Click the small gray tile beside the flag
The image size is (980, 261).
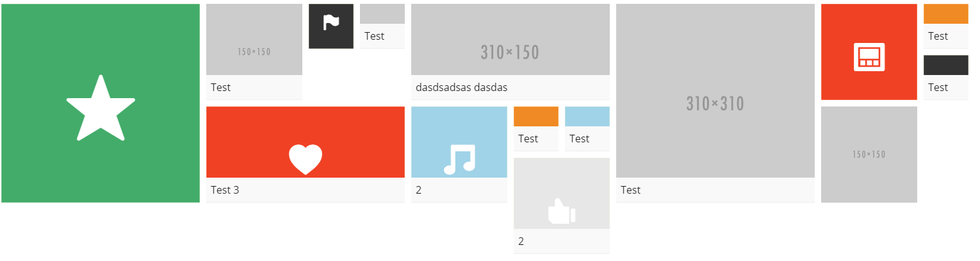(382, 14)
